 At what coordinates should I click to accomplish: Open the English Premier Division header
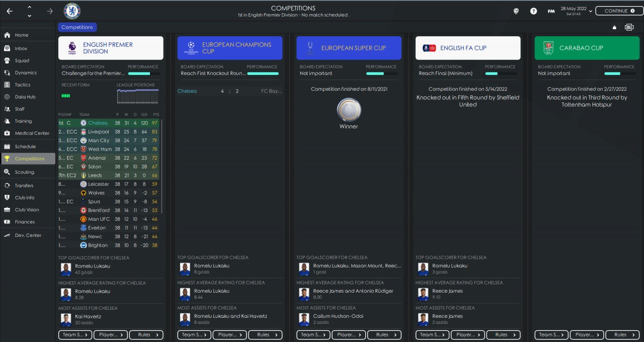tap(111, 48)
